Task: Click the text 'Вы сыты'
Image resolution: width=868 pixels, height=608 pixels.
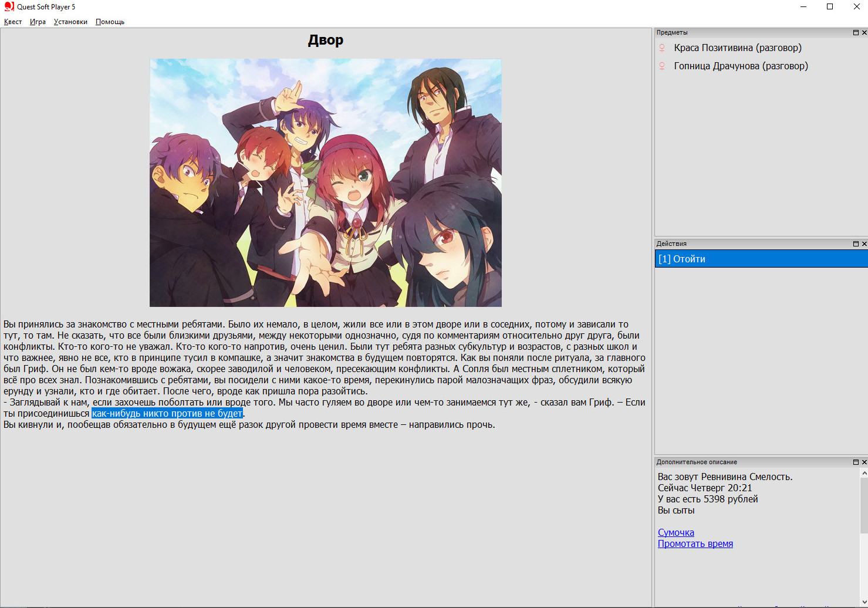Action: point(676,511)
